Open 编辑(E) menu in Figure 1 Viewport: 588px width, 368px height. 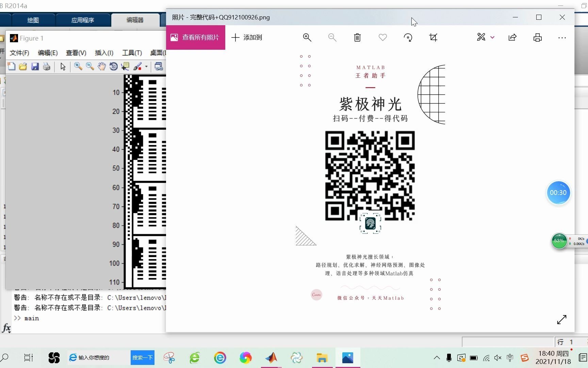coord(48,53)
